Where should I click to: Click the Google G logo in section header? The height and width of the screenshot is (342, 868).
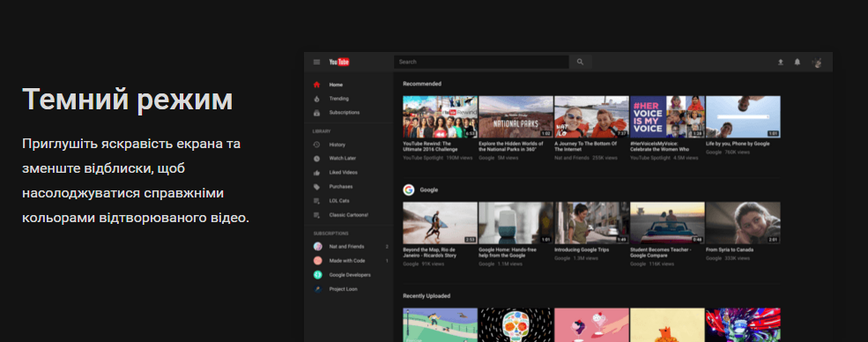[x=409, y=190]
